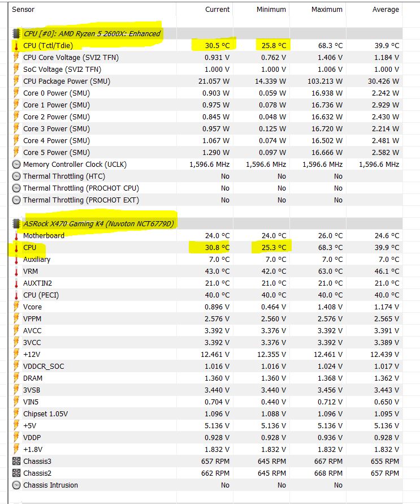
Task: Click the 25.8 °C minimum CPU Tctl value
Action: click(x=274, y=46)
